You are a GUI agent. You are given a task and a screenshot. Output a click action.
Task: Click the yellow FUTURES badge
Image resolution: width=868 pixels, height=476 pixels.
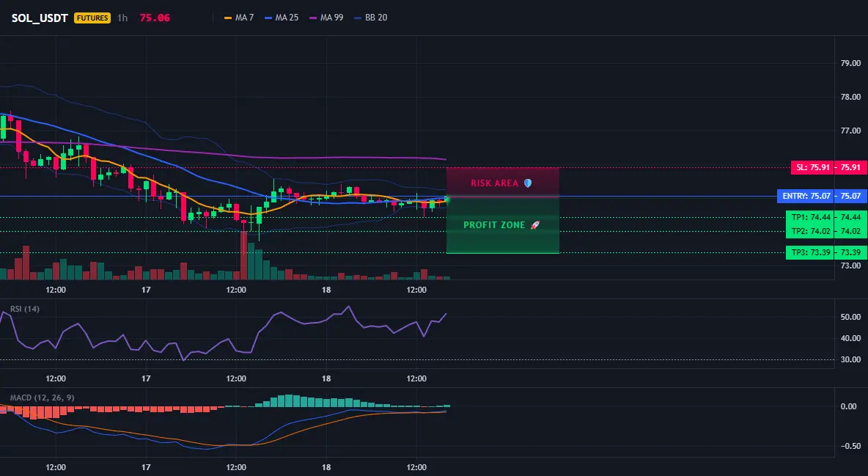[92, 18]
